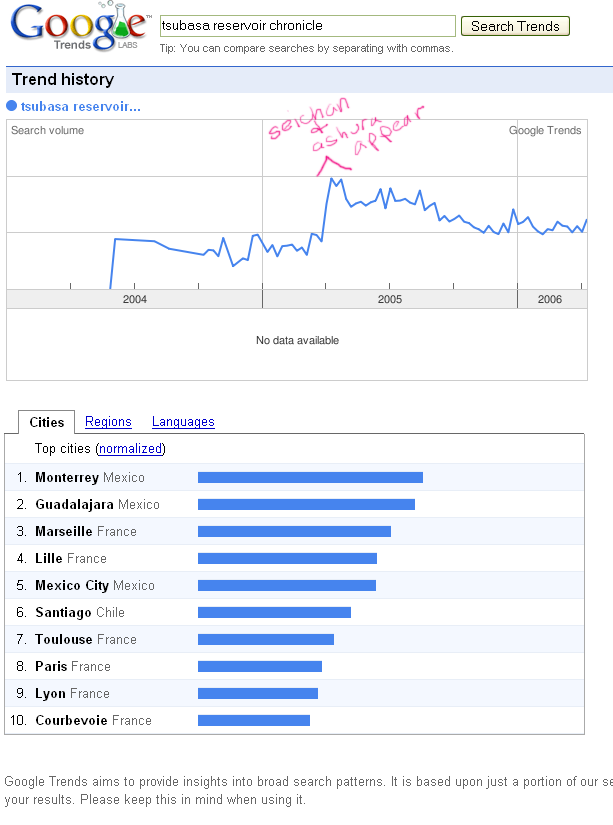Click the Courbevoie France bar

pyautogui.click(x=254, y=720)
